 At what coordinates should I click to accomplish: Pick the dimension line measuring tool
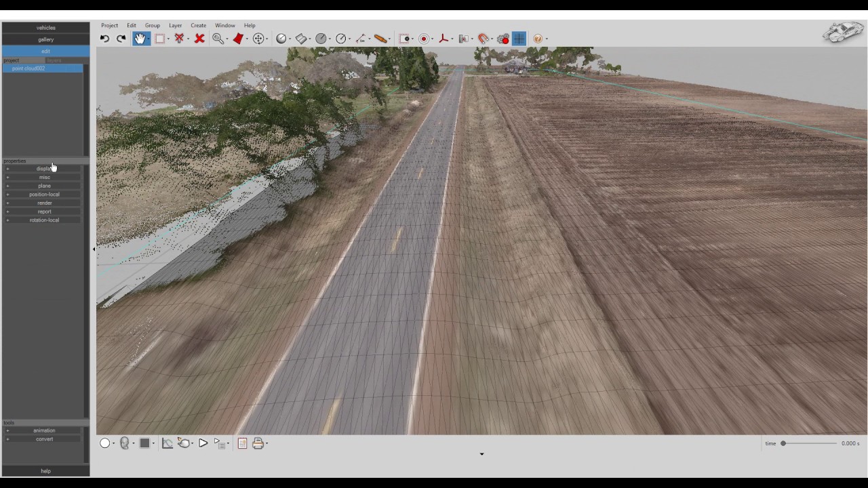click(x=361, y=39)
